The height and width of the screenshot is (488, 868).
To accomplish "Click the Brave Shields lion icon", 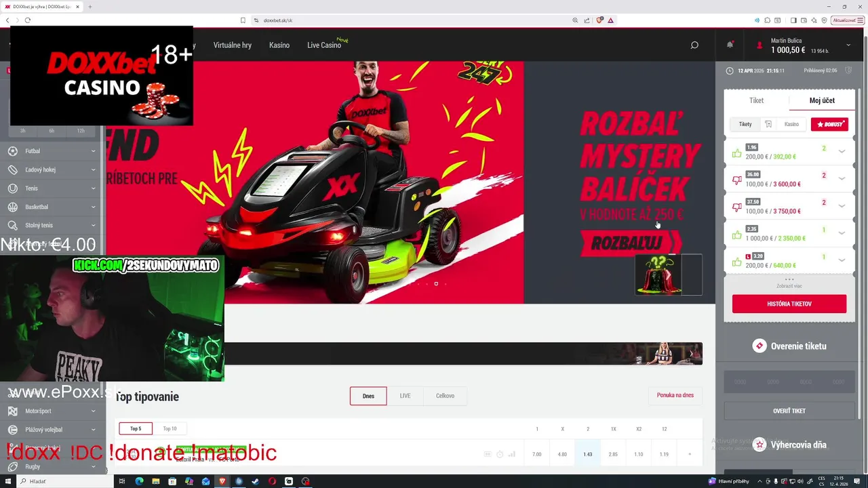I will tap(600, 20).
